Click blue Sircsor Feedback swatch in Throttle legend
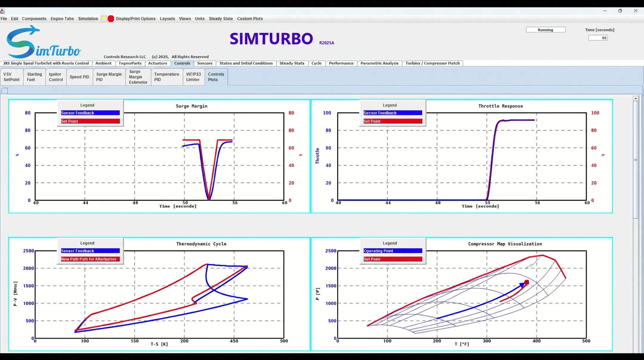The image size is (644, 360). click(x=393, y=113)
